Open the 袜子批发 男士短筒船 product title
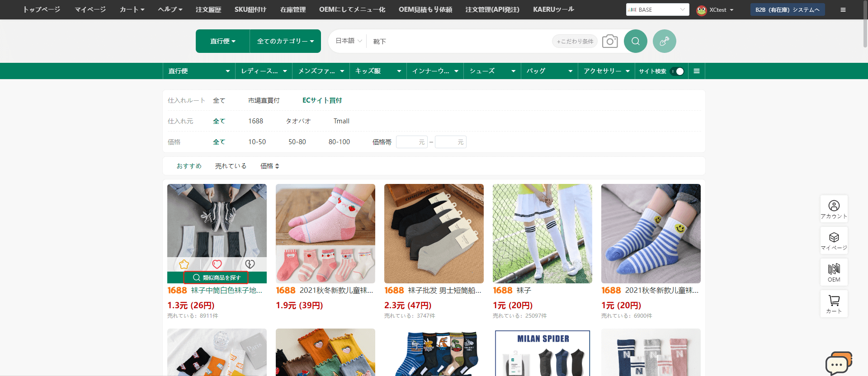 [444, 290]
